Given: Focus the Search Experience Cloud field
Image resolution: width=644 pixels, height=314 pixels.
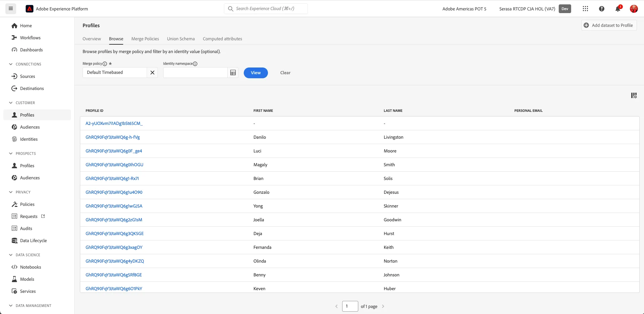Looking at the screenshot, I should click(266, 9).
